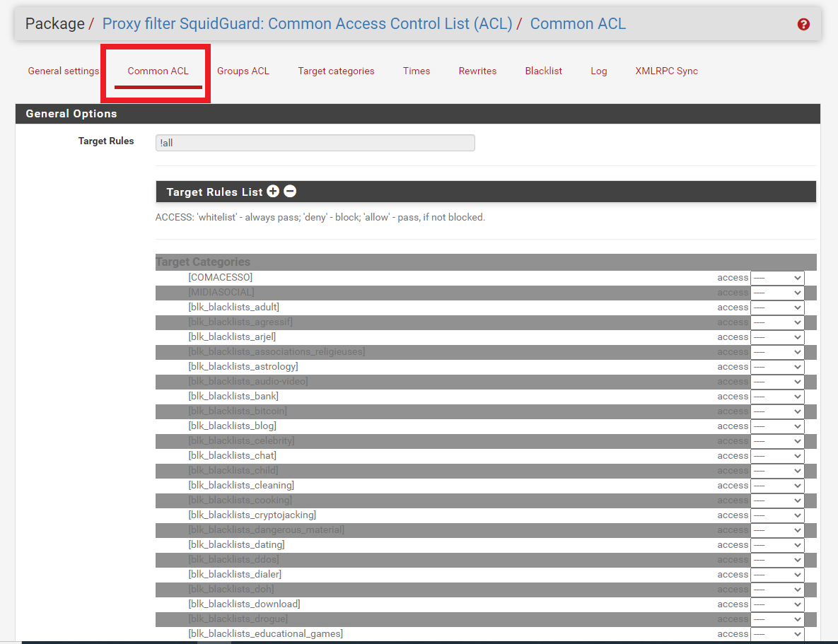Open access dropdown for blk_blacklists_dangerous_material
Viewport: 838px width, 644px height.
pos(777,530)
